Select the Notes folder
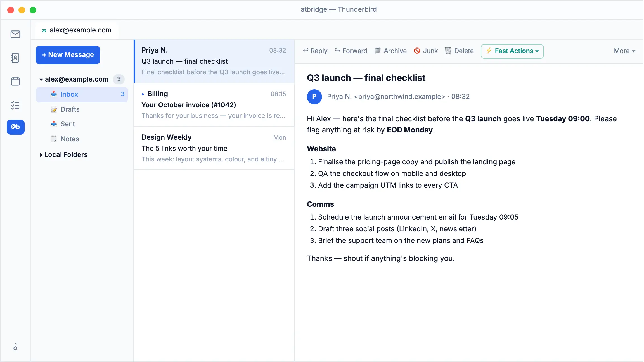This screenshot has width=644, height=362. (82, 139)
